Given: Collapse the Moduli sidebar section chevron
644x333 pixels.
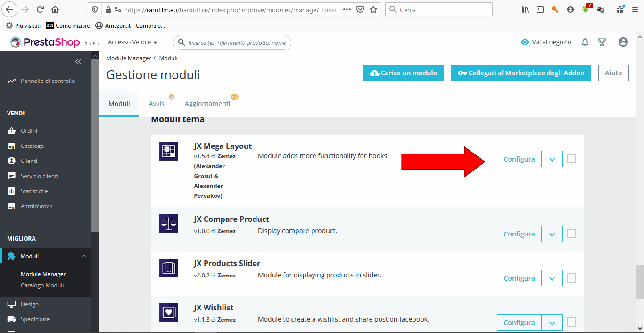Looking at the screenshot, I should pos(84,256).
